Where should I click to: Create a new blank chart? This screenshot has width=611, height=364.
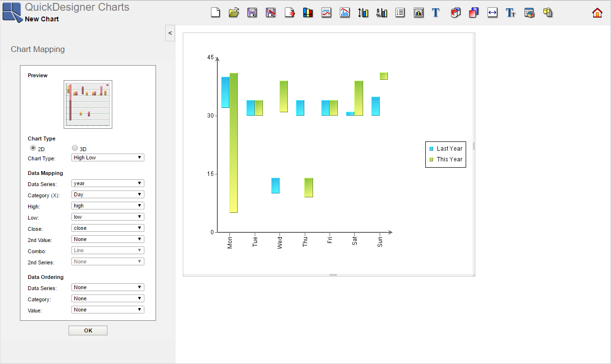215,13
